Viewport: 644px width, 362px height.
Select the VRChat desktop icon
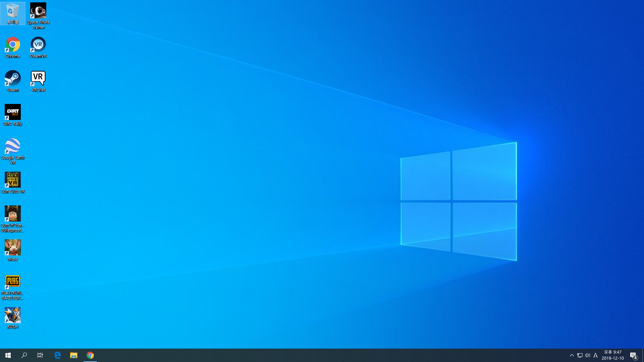[x=38, y=79]
